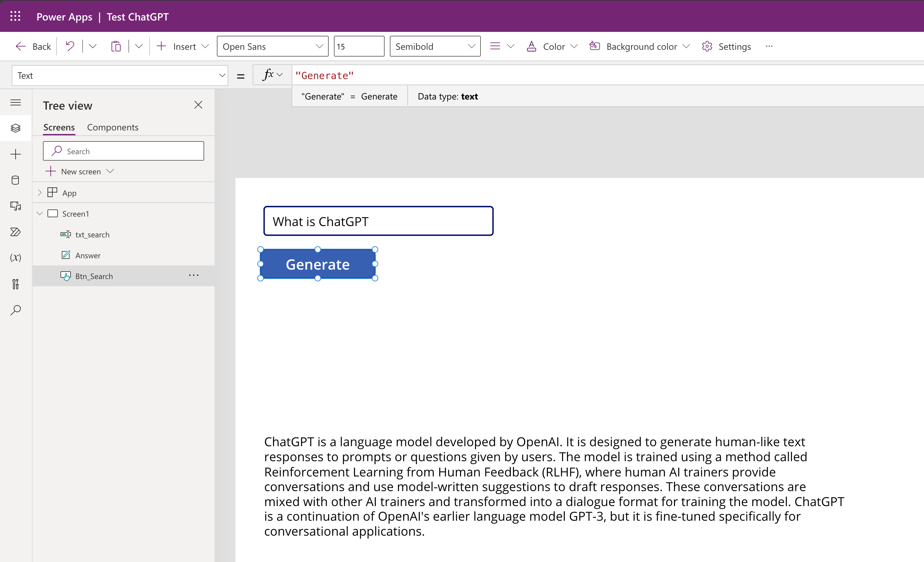Click the Paste clipboard icon
This screenshot has width=924, height=562.
116,46
